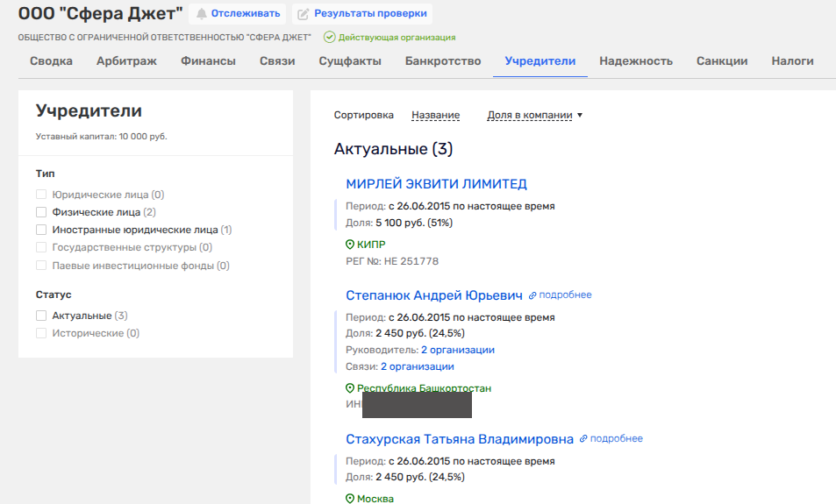The height and width of the screenshot is (504, 836).
Task: Open Стахурская Татьяна Владимировна profile
Action: tap(460, 439)
